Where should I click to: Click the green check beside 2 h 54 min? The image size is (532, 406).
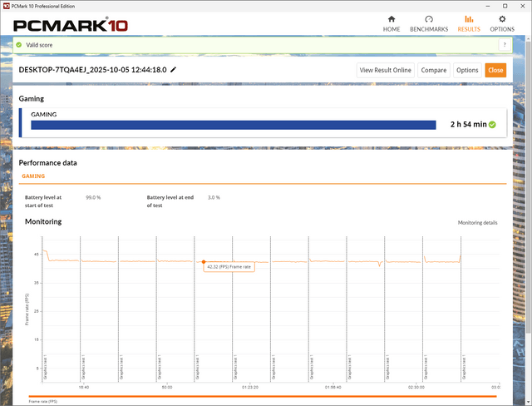click(x=492, y=125)
